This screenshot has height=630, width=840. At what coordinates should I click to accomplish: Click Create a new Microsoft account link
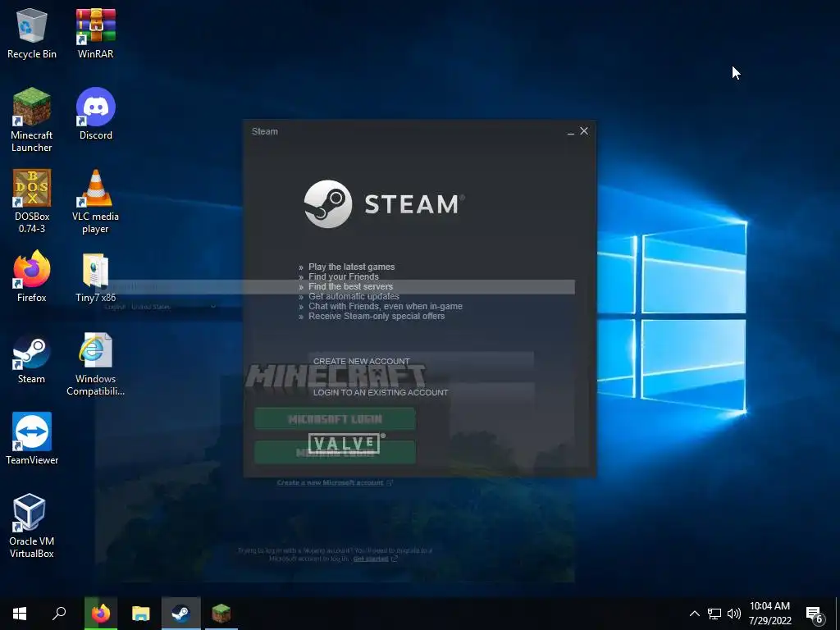[335, 482]
